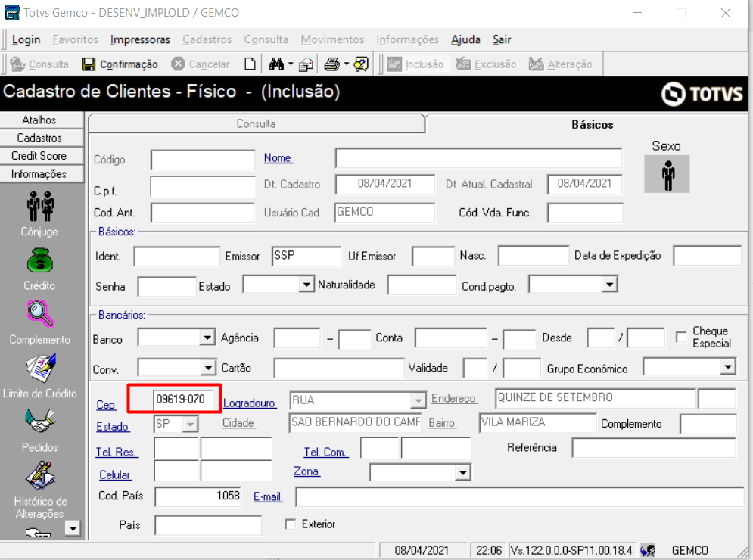The image size is (753, 560).
Task: Click the Cancelar toolbar button
Action: (x=201, y=64)
